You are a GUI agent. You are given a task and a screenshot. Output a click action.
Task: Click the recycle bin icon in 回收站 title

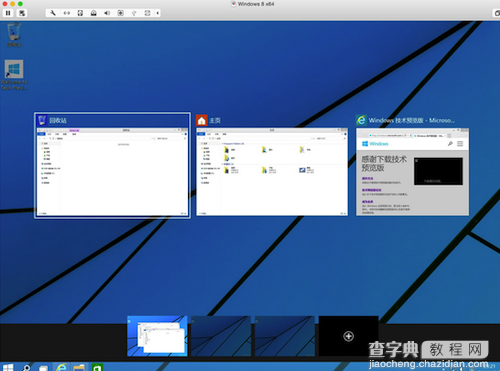click(42, 120)
